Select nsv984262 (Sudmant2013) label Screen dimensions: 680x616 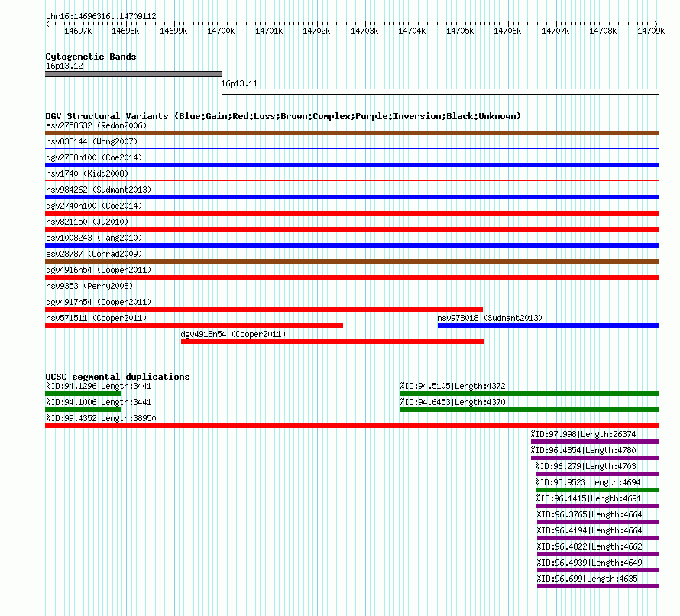[x=99, y=190]
